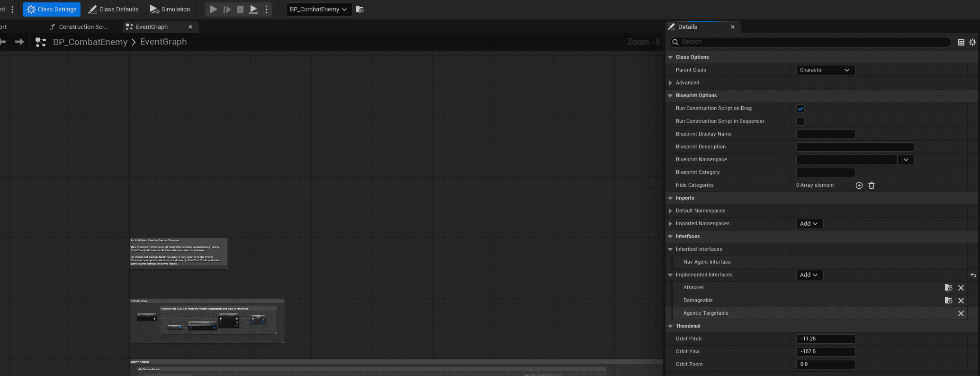Enable Run Construction Script in Sequencer
This screenshot has width=980, height=376.
click(x=800, y=121)
